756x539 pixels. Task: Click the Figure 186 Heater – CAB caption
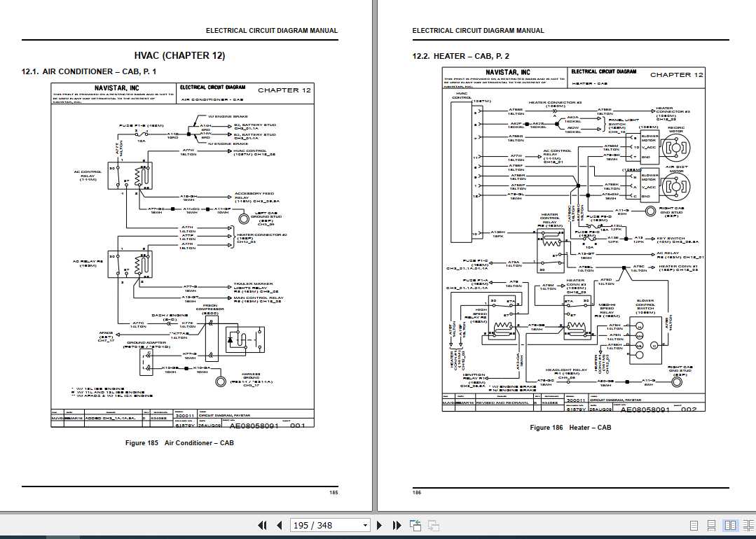point(570,427)
